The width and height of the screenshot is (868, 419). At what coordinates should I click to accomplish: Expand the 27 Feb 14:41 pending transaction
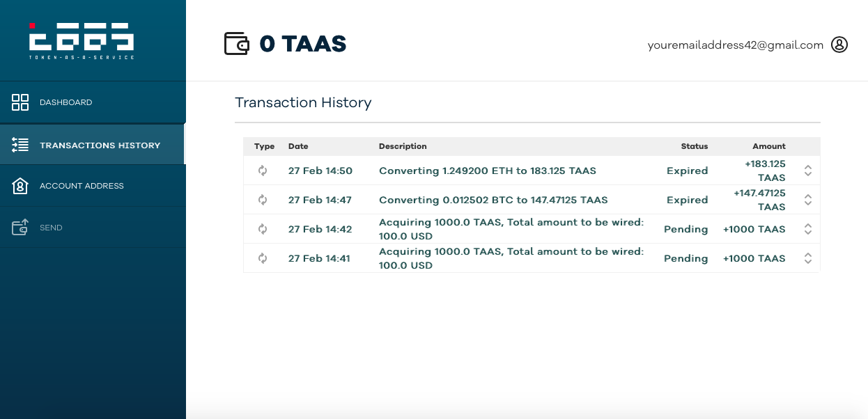[x=808, y=258]
